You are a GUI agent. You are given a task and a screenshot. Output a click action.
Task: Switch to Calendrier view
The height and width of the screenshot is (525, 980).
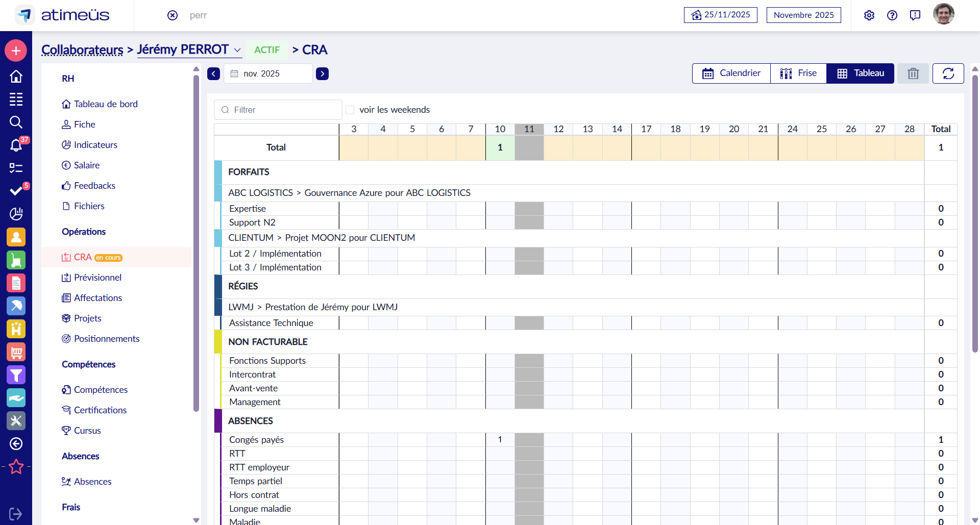[731, 73]
